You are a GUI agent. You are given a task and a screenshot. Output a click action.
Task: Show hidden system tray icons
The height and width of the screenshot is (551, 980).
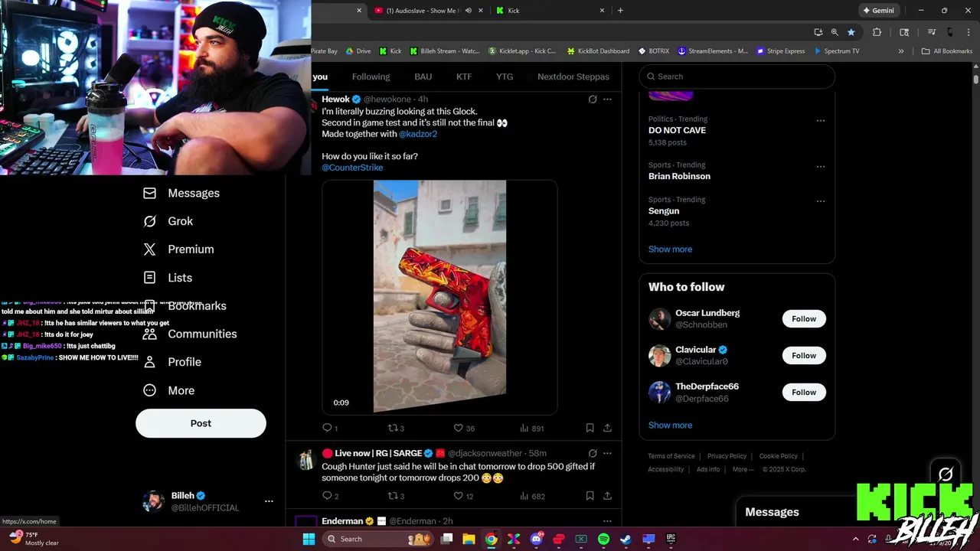pyautogui.click(x=855, y=539)
